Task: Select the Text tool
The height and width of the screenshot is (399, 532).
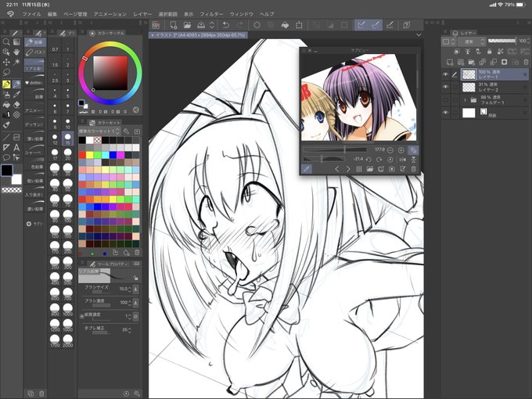Action: point(16,148)
